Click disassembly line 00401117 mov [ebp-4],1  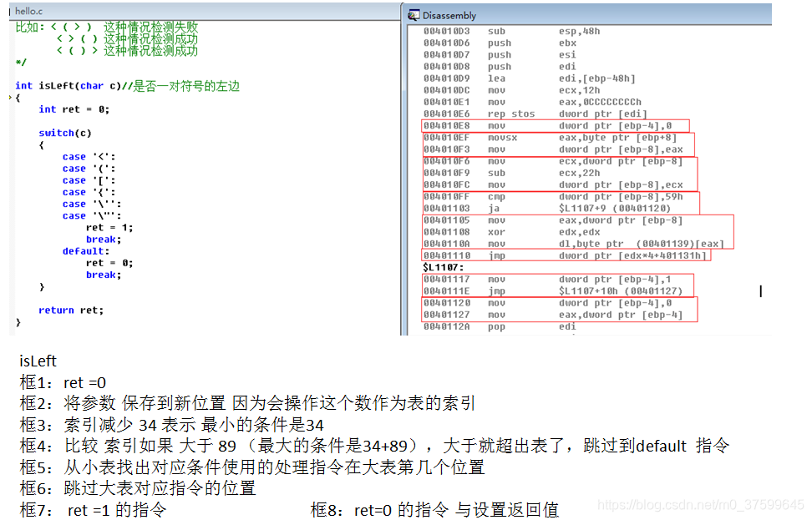(x=547, y=280)
